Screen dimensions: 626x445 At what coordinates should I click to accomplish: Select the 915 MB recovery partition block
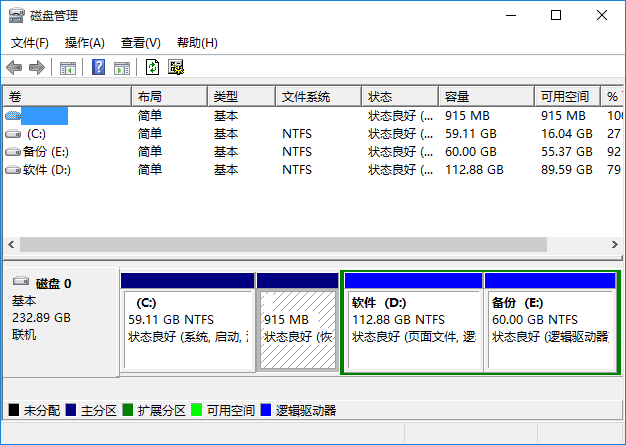pyautogui.click(x=297, y=322)
